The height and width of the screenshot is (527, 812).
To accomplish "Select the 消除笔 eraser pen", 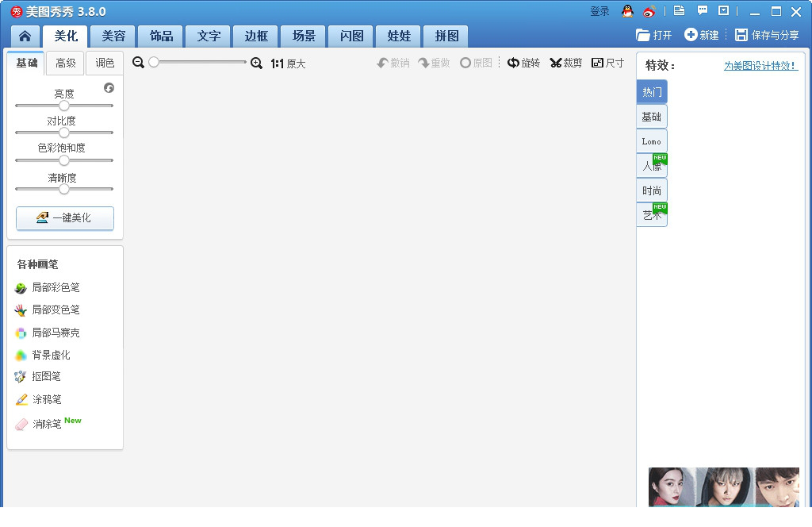I will (48, 423).
